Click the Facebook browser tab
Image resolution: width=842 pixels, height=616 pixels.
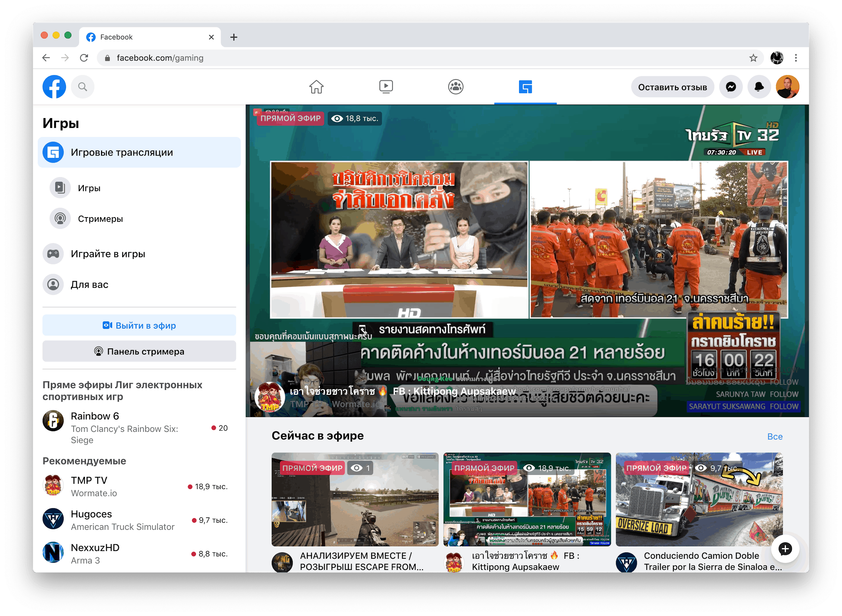point(150,37)
